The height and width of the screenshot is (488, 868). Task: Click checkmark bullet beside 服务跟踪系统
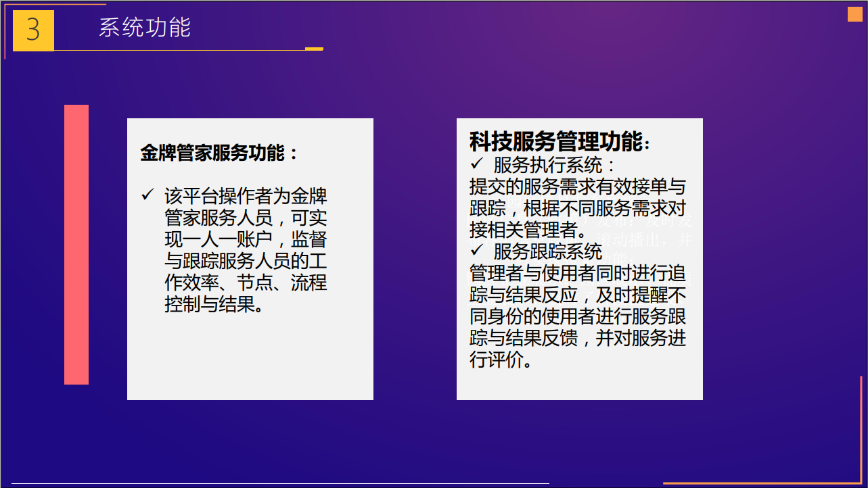tap(476, 251)
